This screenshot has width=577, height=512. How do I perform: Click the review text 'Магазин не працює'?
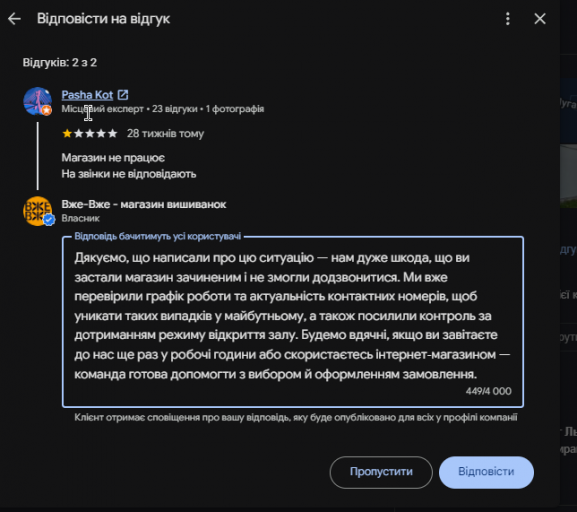tap(113, 158)
